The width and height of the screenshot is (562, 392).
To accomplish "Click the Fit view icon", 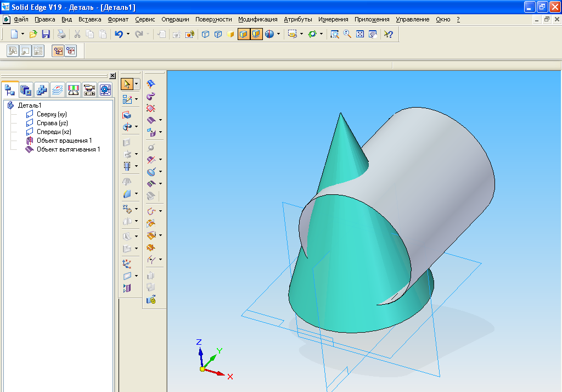I will click(360, 34).
